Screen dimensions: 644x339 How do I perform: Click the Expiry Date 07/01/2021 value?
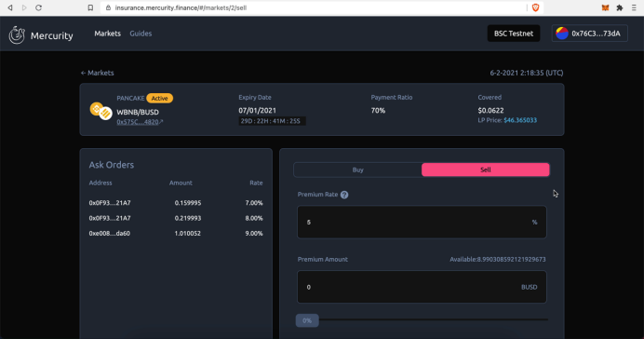click(x=257, y=111)
